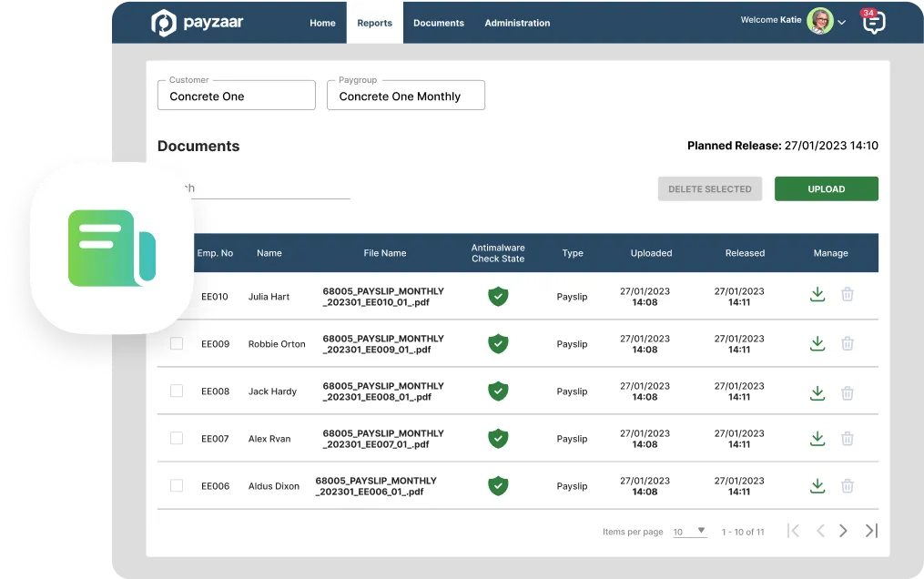924x579 pixels.
Task: Tick the row checkbox for Jack Hardy
Action: [176, 391]
